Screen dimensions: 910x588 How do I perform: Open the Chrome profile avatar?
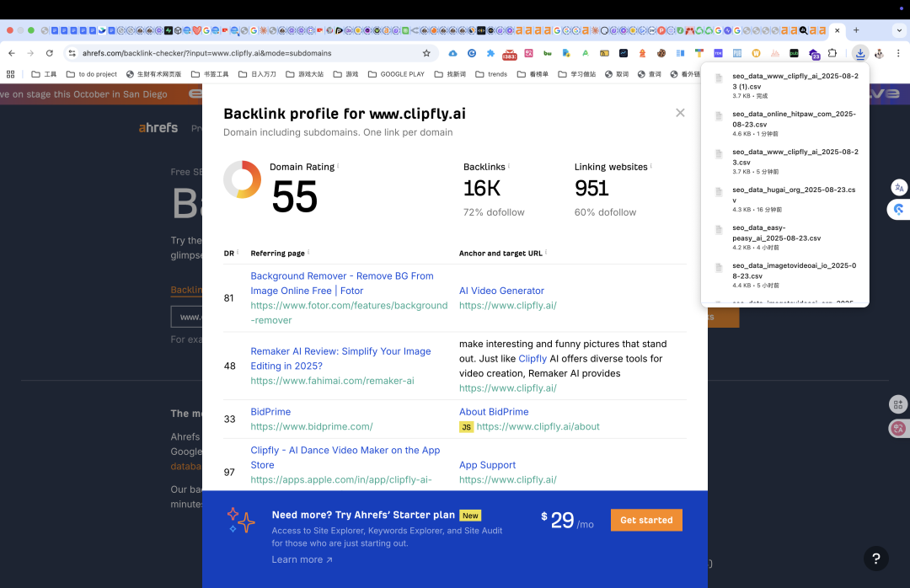tap(879, 53)
